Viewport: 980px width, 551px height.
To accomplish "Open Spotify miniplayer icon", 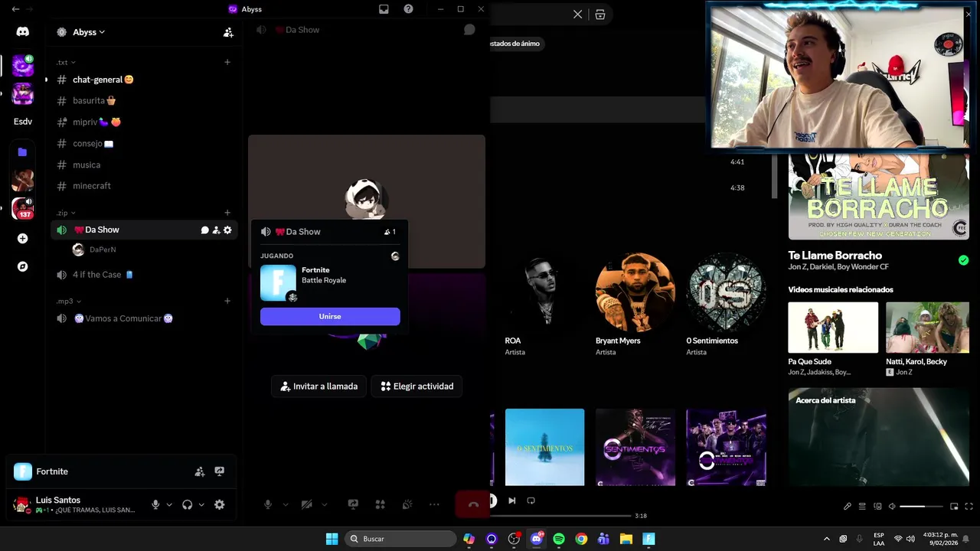I will 954,507.
